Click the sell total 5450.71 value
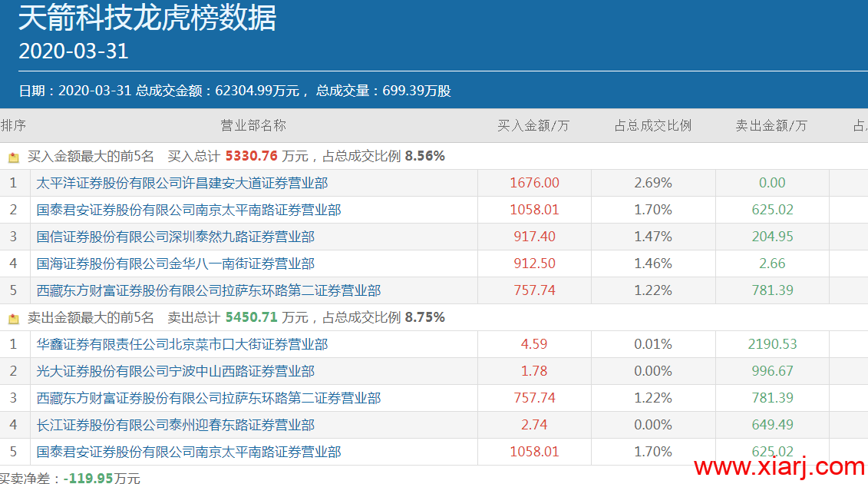Image resolution: width=868 pixels, height=484 pixels. 251,318
